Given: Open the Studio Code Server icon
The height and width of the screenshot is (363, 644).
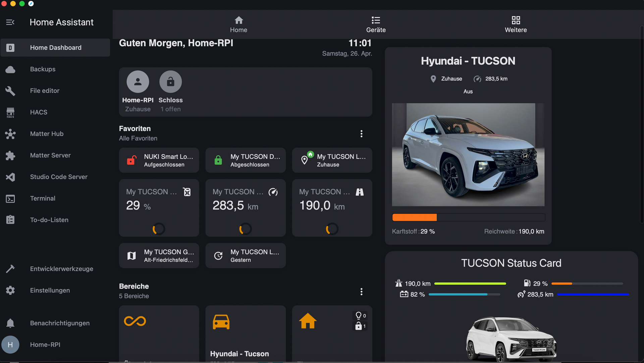Looking at the screenshot, I should pyautogui.click(x=10, y=177).
